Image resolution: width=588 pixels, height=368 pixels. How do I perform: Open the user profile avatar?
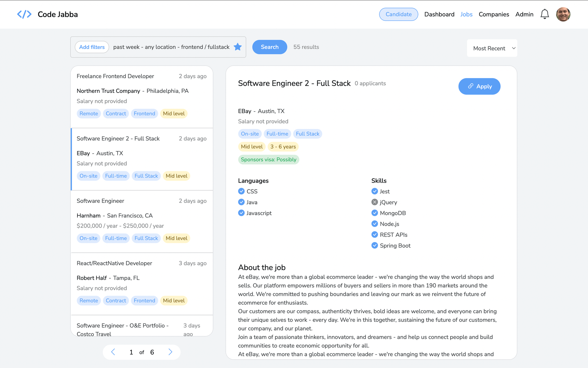(563, 14)
